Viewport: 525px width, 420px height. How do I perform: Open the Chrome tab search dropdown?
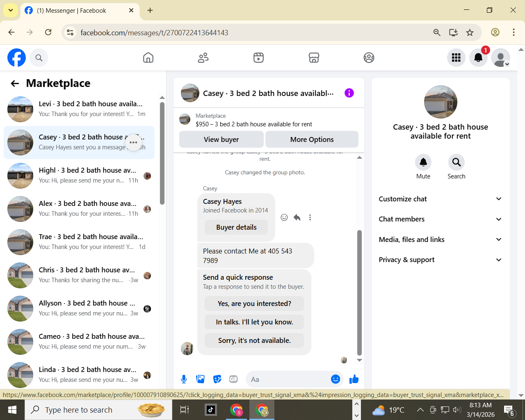[10, 10]
